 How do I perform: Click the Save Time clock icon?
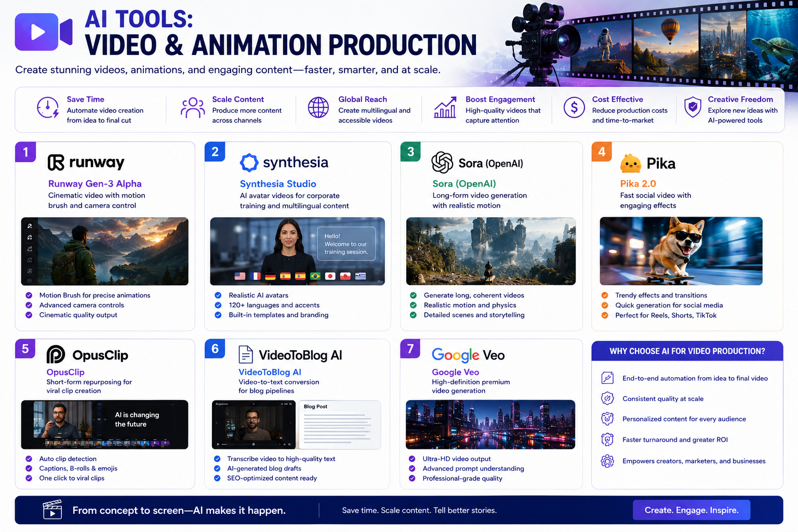point(48,108)
